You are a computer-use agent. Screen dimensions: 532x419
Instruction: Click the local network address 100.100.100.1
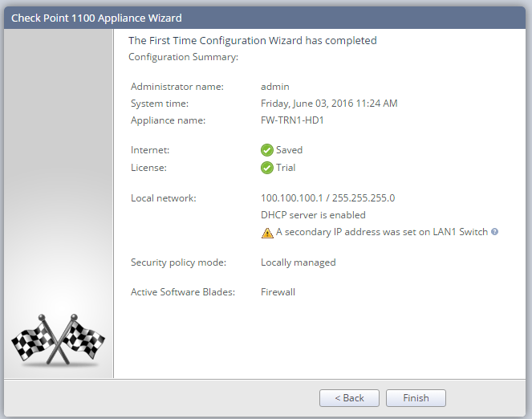click(x=292, y=197)
